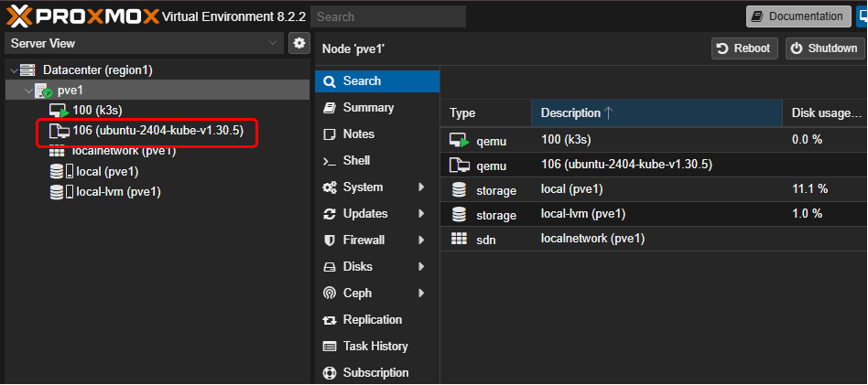Click the Disk usage column header
Image resolution: width=868 pixels, height=385 pixels.
(x=825, y=112)
